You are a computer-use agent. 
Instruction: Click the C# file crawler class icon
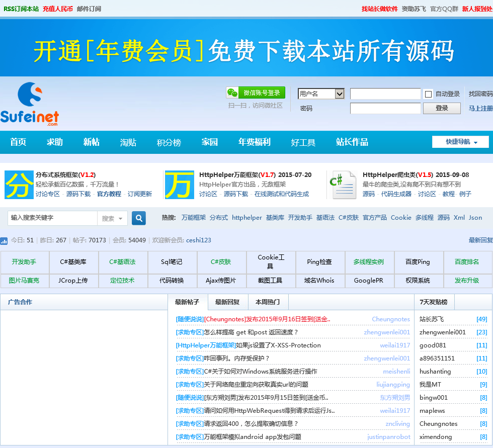click(x=343, y=185)
